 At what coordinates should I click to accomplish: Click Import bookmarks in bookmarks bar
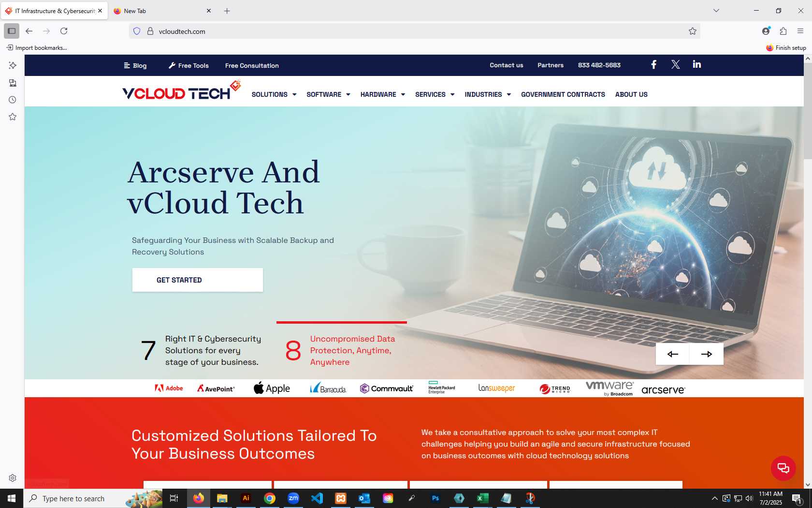pos(37,47)
